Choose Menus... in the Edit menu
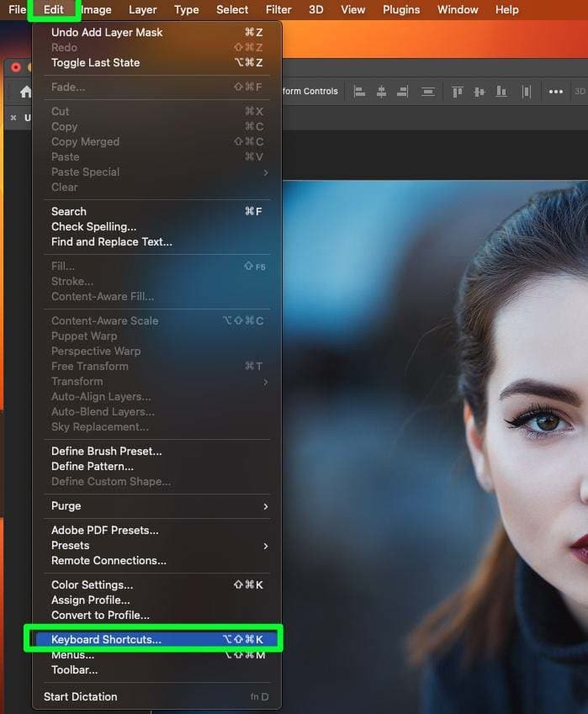This screenshot has width=588, height=714. (x=157, y=655)
